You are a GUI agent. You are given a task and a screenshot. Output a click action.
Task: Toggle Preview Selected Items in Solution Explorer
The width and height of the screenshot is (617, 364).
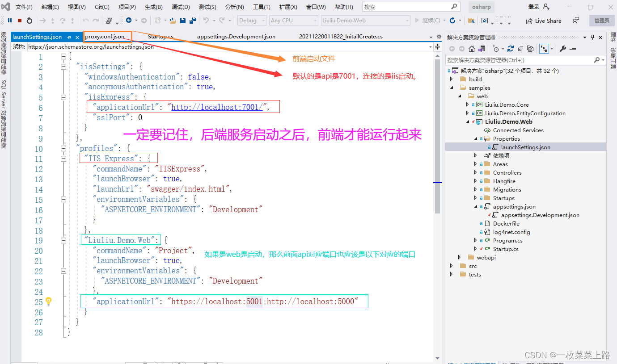pyautogui.click(x=573, y=49)
